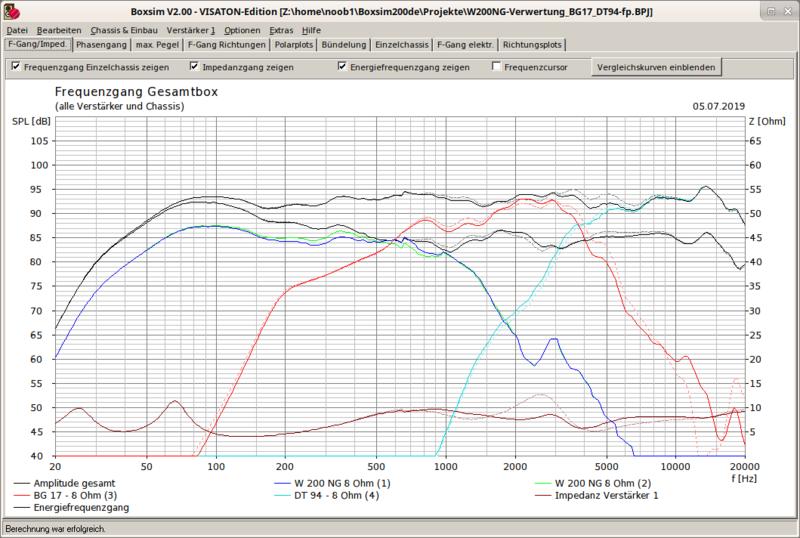Enable the Frequenzcursor checkbox
The height and width of the screenshot is (538, 800).
pos(496,66)
